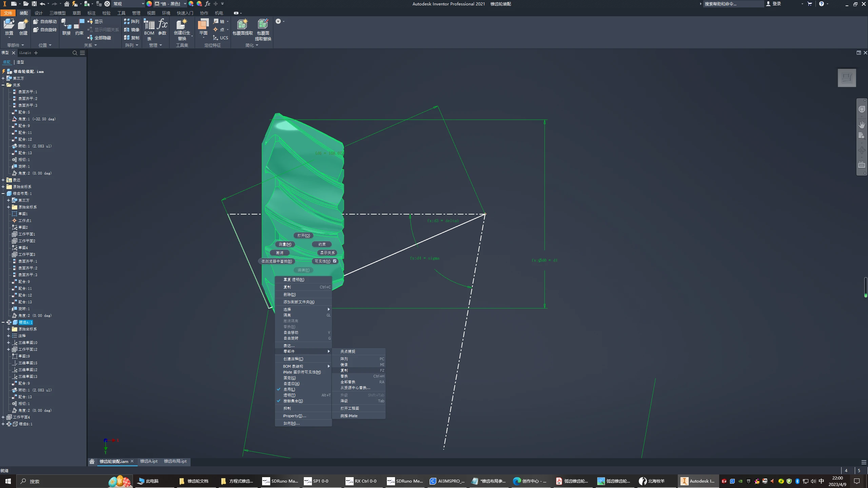The image size is (868, 488).
Task: Click the 阵列 pattern tool in ribbon
Action: click(x=132, y=21)
